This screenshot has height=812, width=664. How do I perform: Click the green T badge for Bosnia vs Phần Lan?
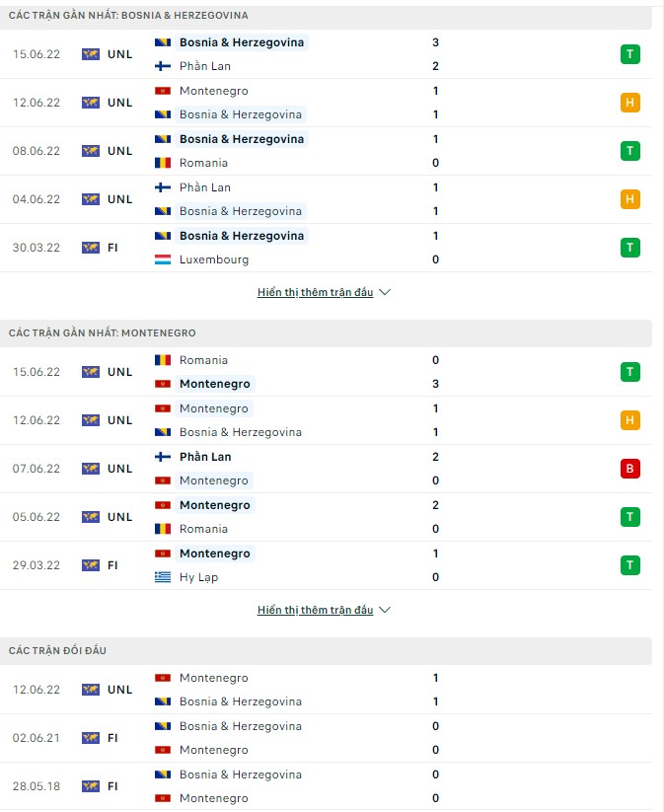(630, 54)
